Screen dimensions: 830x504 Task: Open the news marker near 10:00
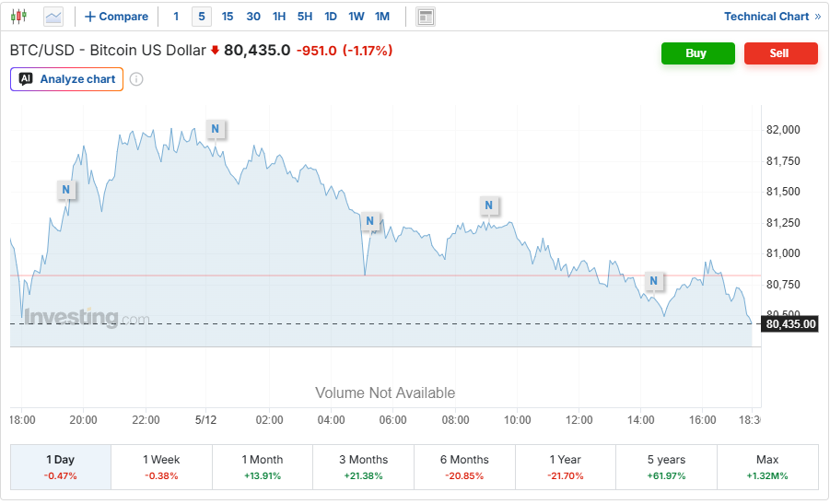pyautogui.click(x=488, y=205)
